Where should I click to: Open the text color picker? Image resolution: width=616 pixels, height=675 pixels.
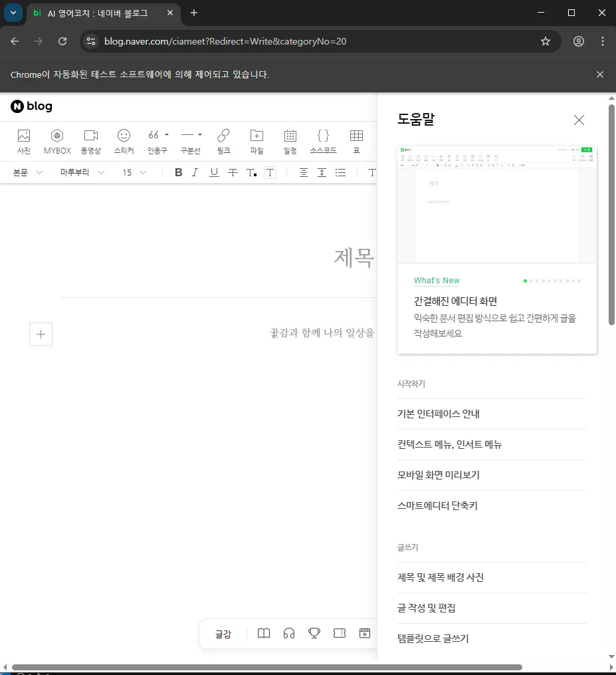point(252,173)
